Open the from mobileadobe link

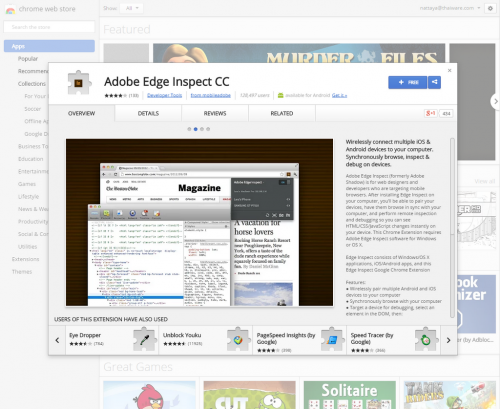coord(211,95)
